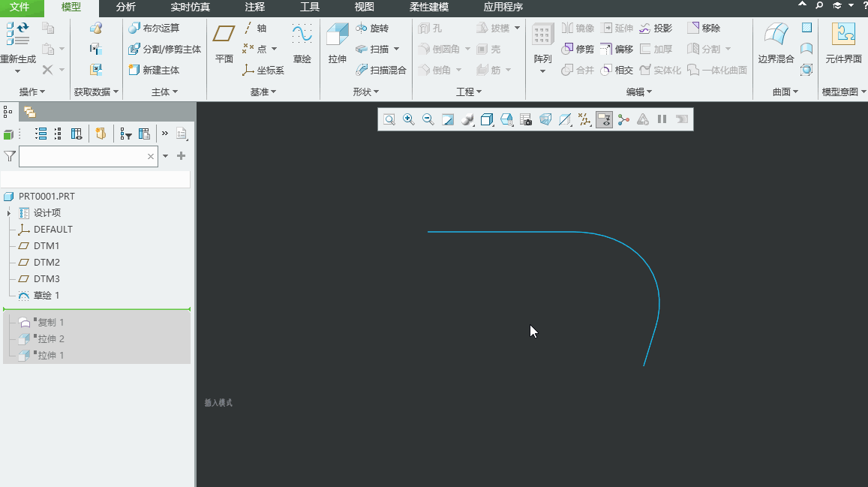The width and height of the screenshot is (868, 487).
Task: Click the Regenerate (重新生成) icon
Action: point(18,35)
